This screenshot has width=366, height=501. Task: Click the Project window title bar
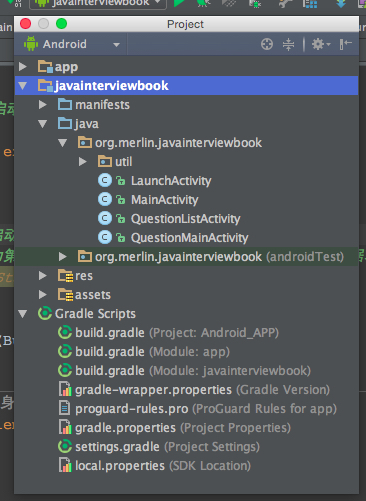tap(187, 24)
